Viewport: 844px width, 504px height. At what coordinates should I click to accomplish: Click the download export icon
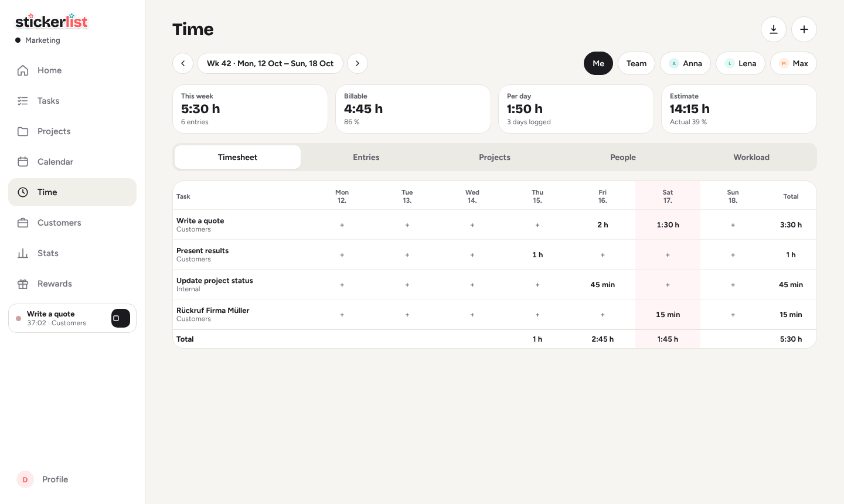[x=774, y=29]
